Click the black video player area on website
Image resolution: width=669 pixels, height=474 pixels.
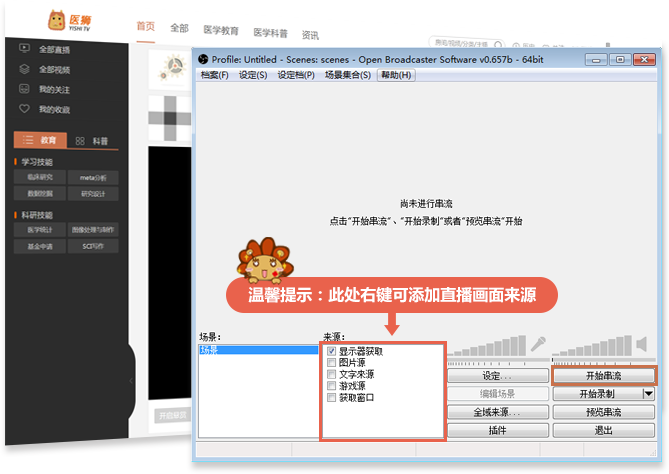(170, 273)
